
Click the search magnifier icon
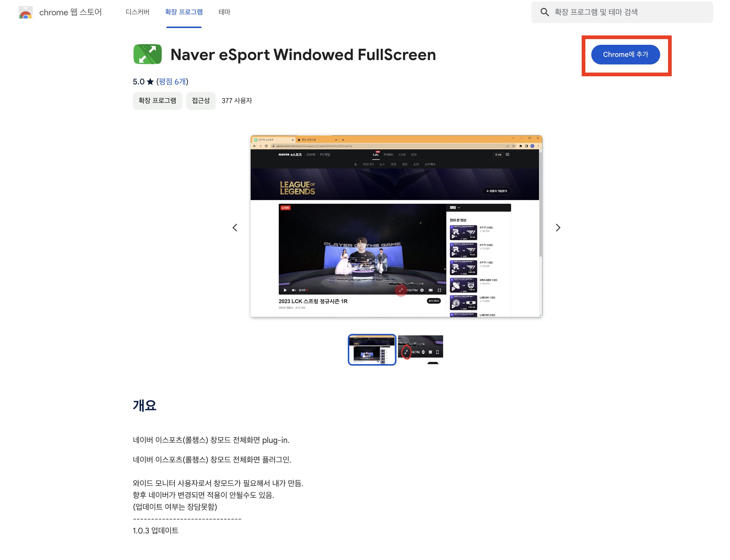pos(545,12)
